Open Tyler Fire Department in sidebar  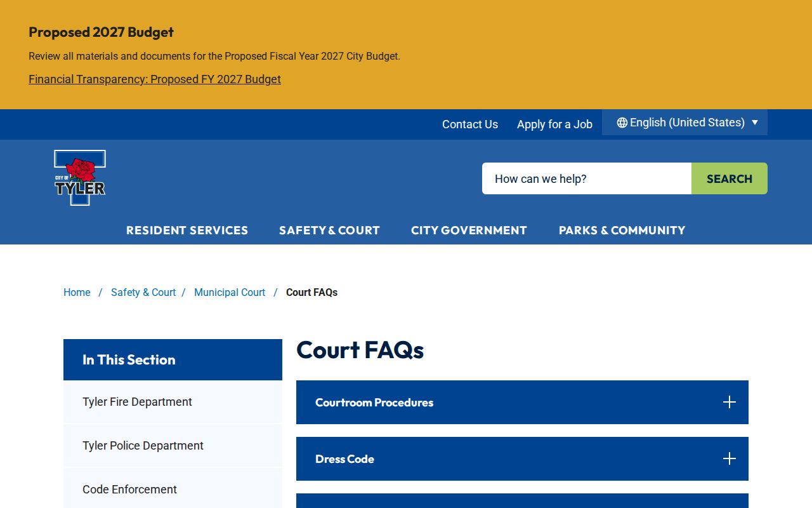coord(173,402)
